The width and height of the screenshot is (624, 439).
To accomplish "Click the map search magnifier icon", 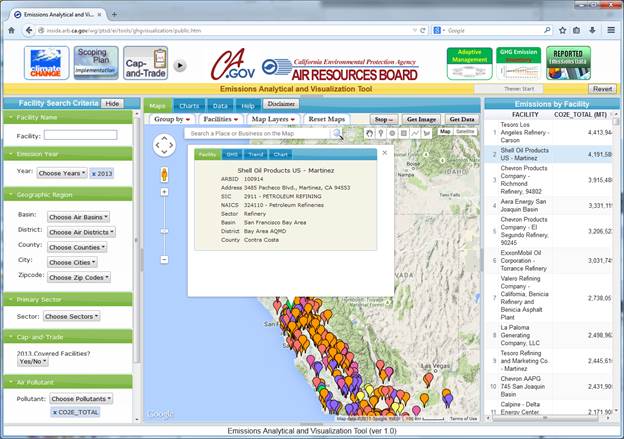I will click(337, 133).
